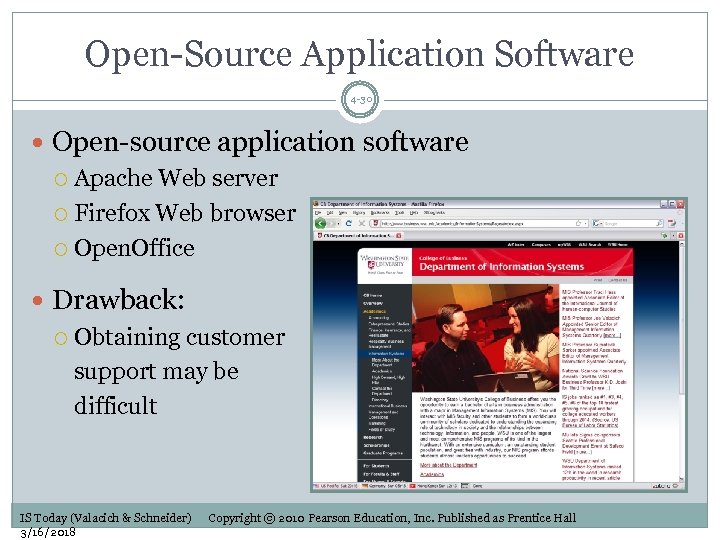Viewport: 720px width, 540px height.
Task: Click 'IS Today (Valacich & Schneider)' footer text
Action: (x=106, y=518)
